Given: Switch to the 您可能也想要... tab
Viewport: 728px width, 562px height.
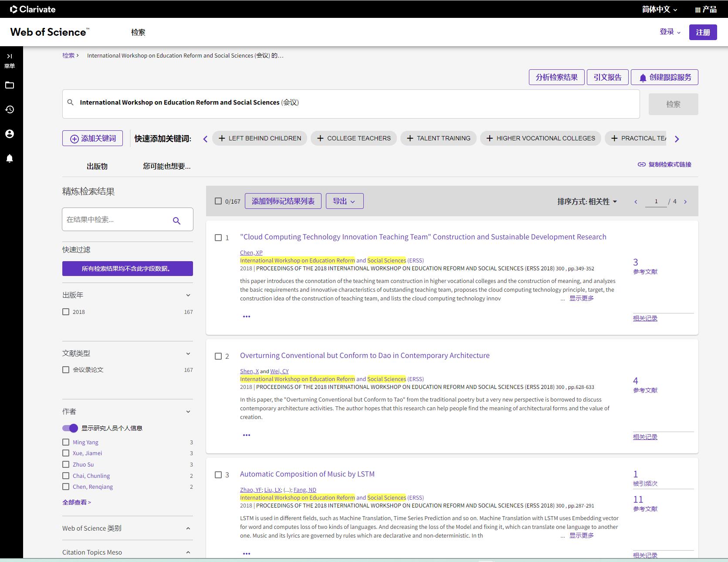Looking at the screenshot, I should [167, 166].
